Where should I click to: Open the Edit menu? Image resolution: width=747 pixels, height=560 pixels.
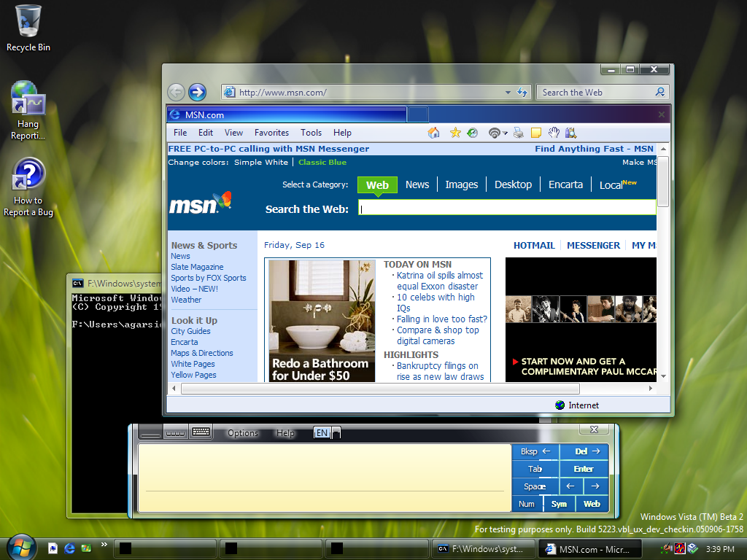206,133
